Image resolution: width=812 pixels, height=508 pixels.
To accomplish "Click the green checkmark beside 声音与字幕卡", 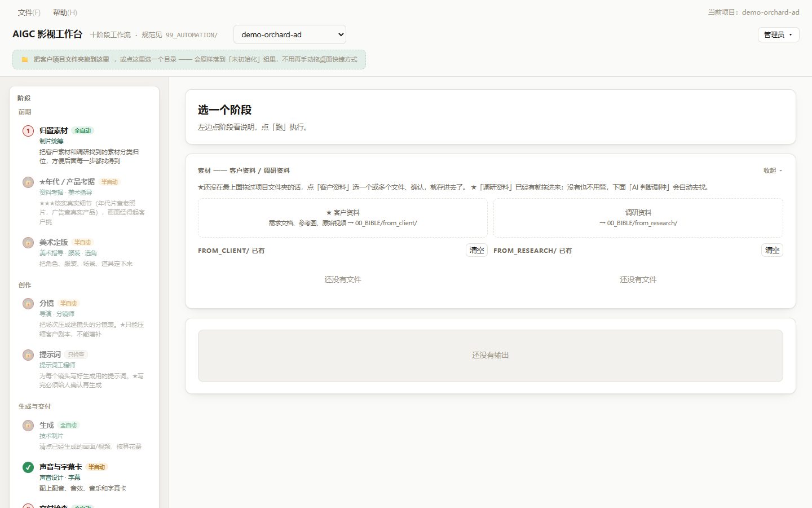I will [28, 467].
